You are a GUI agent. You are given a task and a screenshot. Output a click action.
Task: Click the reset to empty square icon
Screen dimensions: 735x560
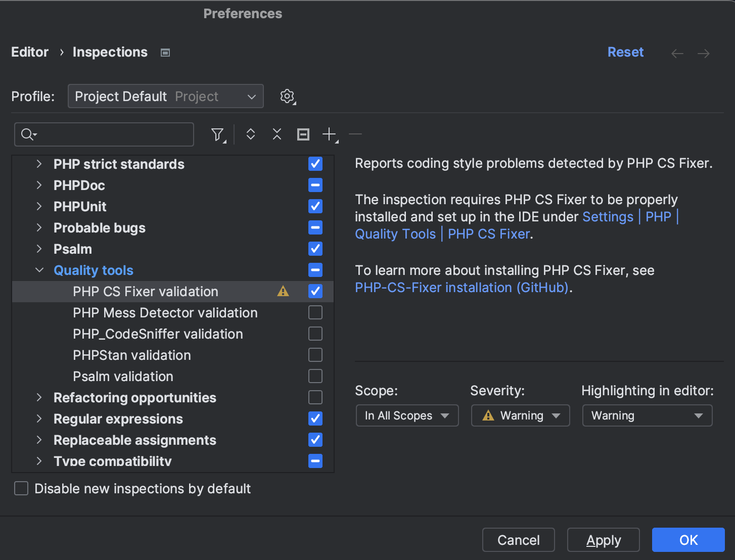coord(303,134)
